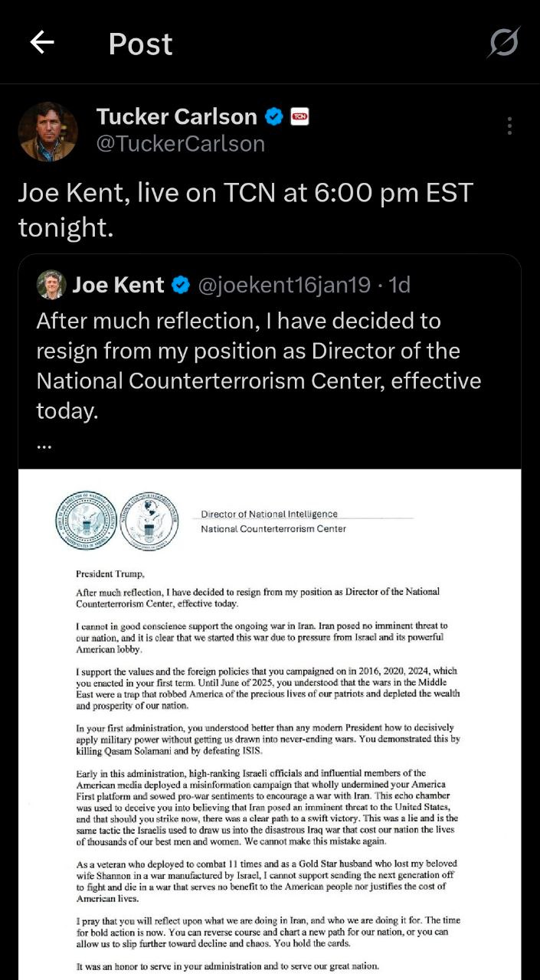The width and height of the screenshot is (540, 980).
Task: Click the "Post" header title
Action: (x=140, y=44)
